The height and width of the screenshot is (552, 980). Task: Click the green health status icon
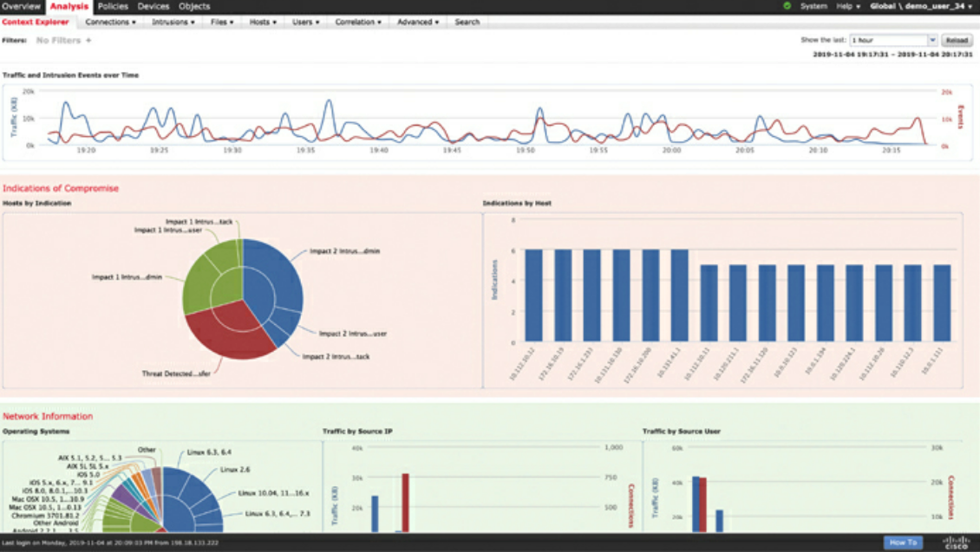pyautogui.click(x=787, y=5)
